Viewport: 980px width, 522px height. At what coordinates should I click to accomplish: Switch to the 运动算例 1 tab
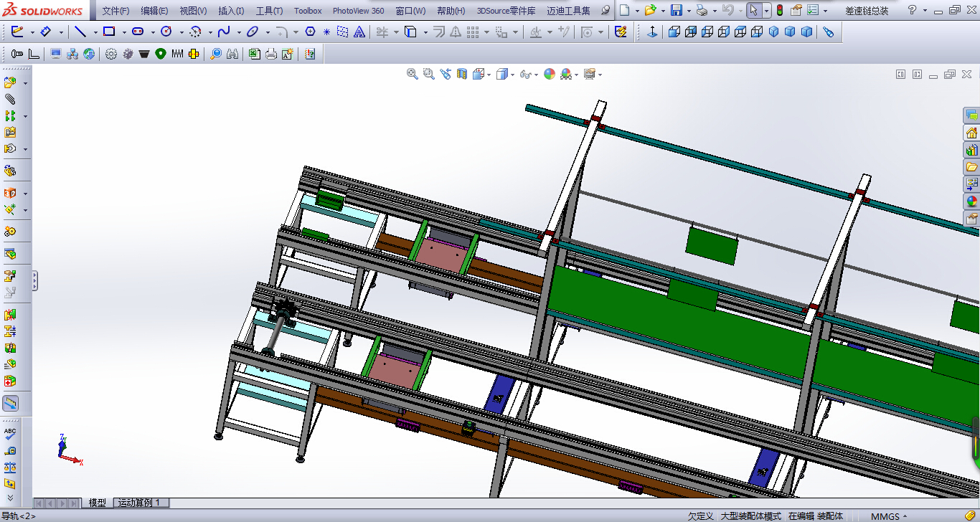point(140,503)
